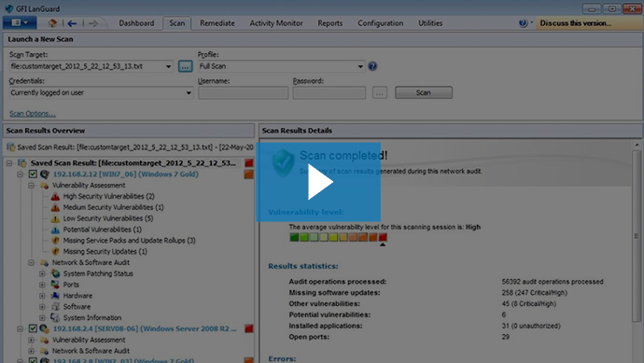644x363 pixels.
Task: Expand SERV08-06 Network & Software Audit node
Action: (31, 351)
